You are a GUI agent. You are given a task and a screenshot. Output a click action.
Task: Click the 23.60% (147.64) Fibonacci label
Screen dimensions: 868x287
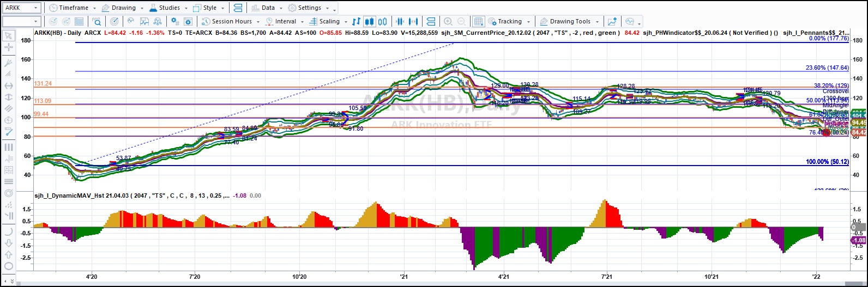[827, 68]
